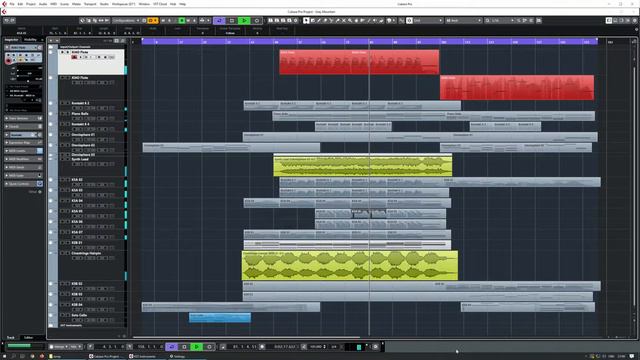Open the Editor tab at bottom left
The width and height of the screenshot is (640, 360).
(x=29, y=338)
